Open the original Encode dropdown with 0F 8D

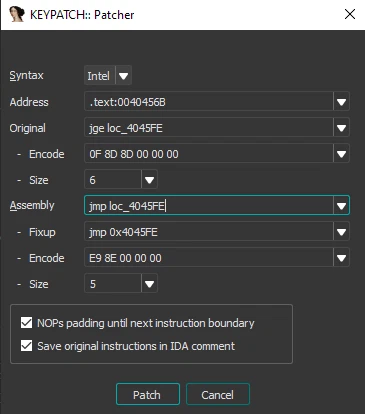tap(341, 154)
